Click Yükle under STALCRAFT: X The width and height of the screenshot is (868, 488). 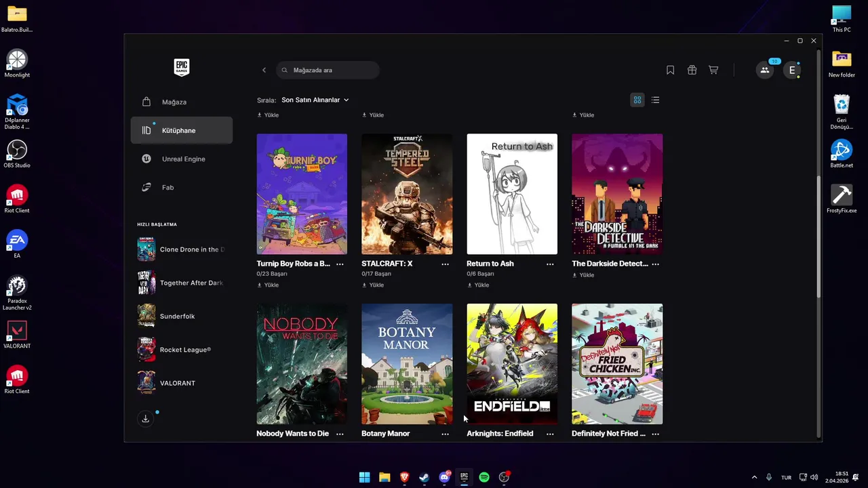click(x=373, y=285)
